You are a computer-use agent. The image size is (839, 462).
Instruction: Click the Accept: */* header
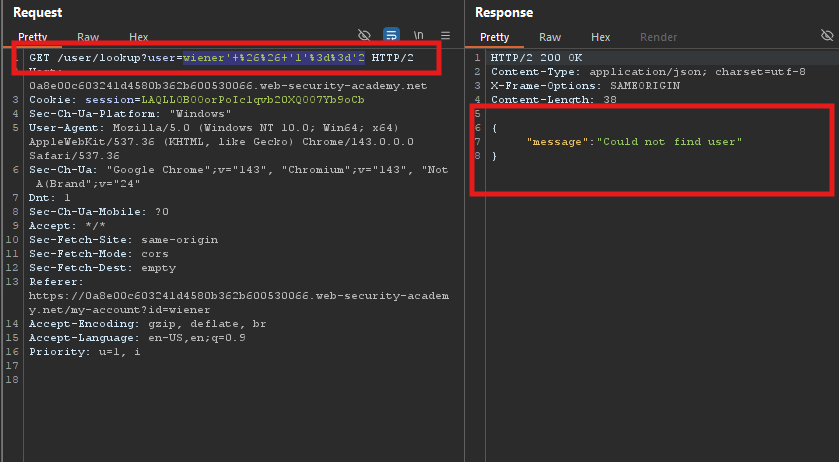67,225
